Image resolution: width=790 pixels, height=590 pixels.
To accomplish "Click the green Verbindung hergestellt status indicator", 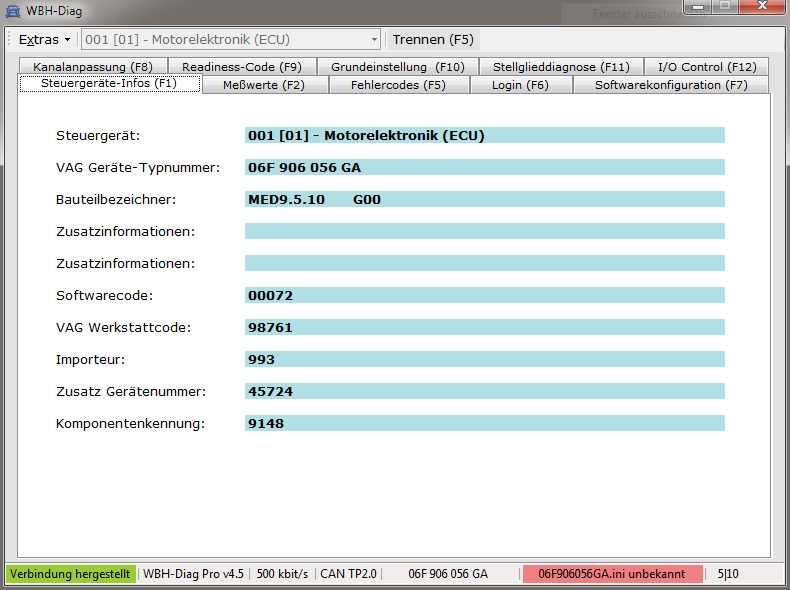I will [x=69, y=574].
